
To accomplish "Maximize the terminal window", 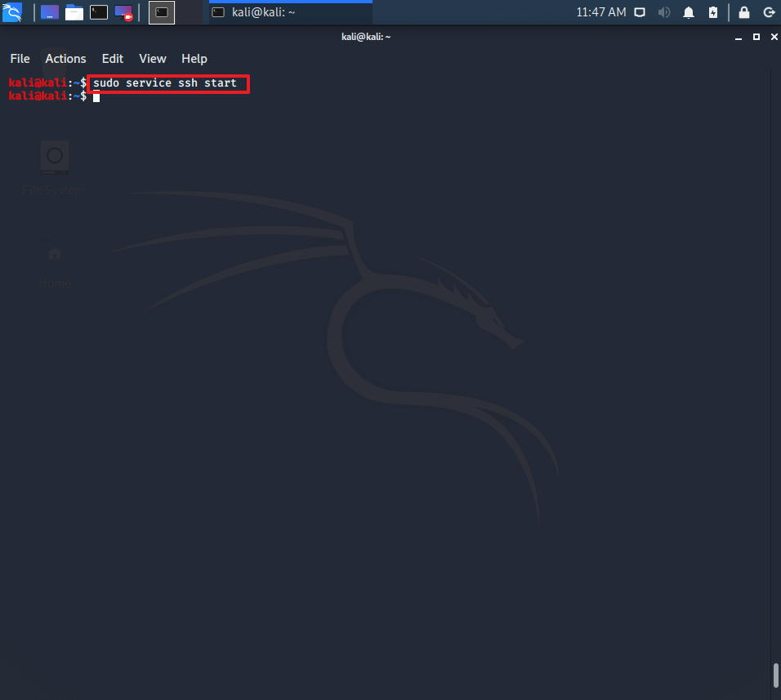I will (756, 37).
